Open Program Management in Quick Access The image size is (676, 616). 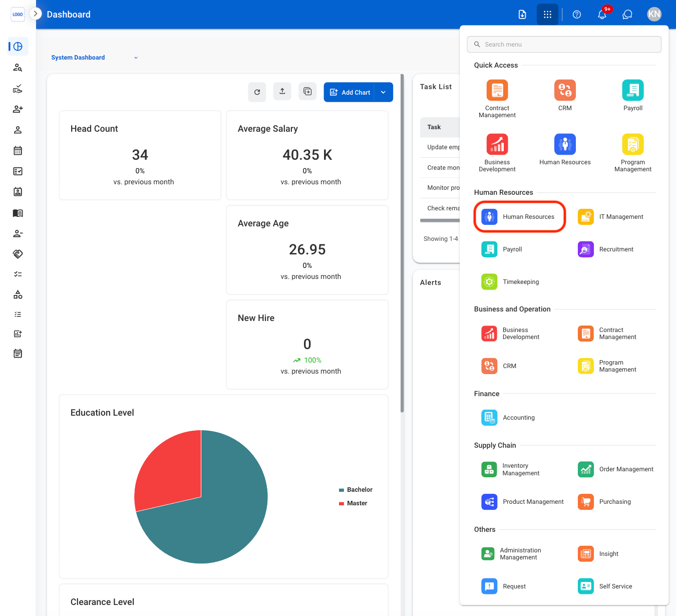[633, 153]
